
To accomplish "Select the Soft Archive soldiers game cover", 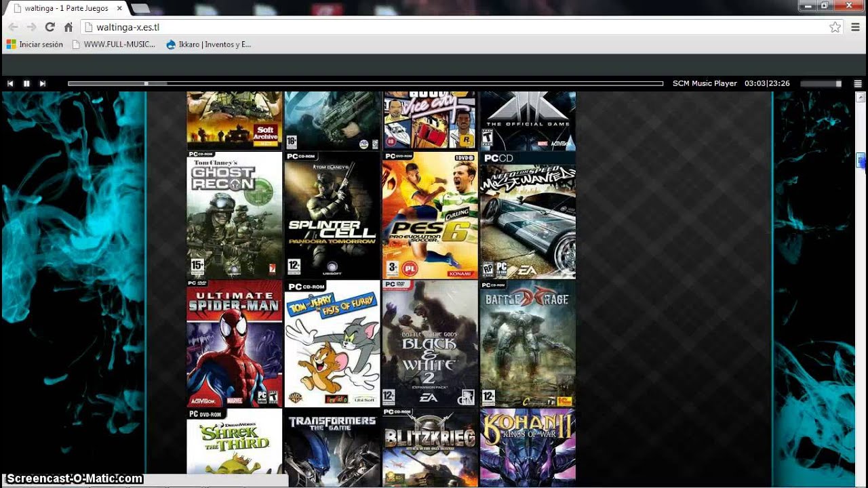I will [235, 121].
